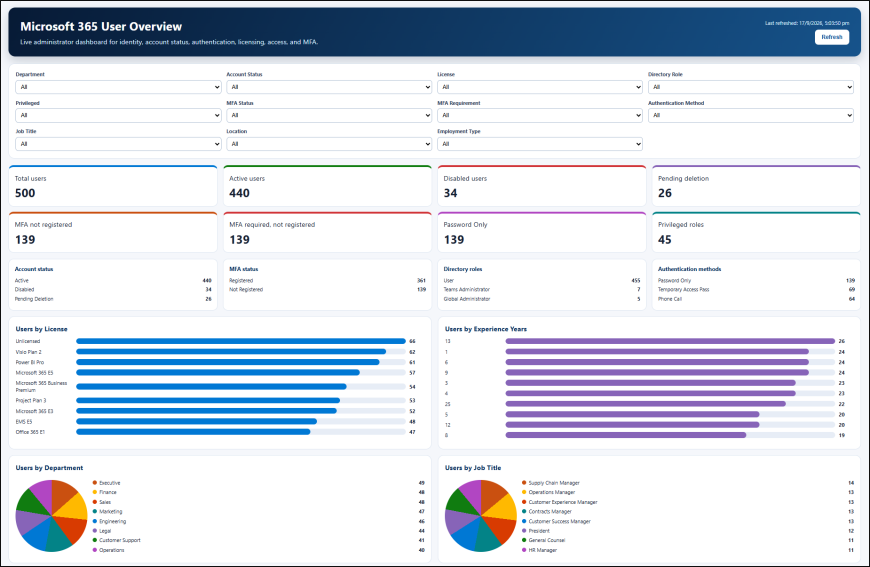Click Executive legend color dot
Screen dimensions: 870x567
[x=95, y=483]
